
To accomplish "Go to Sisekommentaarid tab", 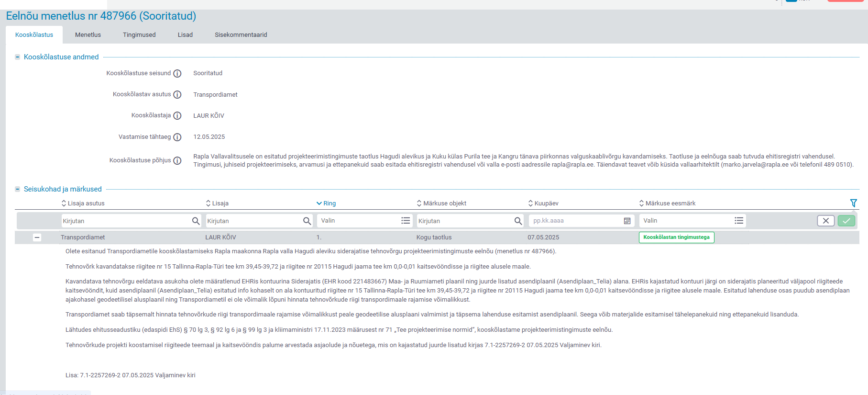I will click(241, 35).
